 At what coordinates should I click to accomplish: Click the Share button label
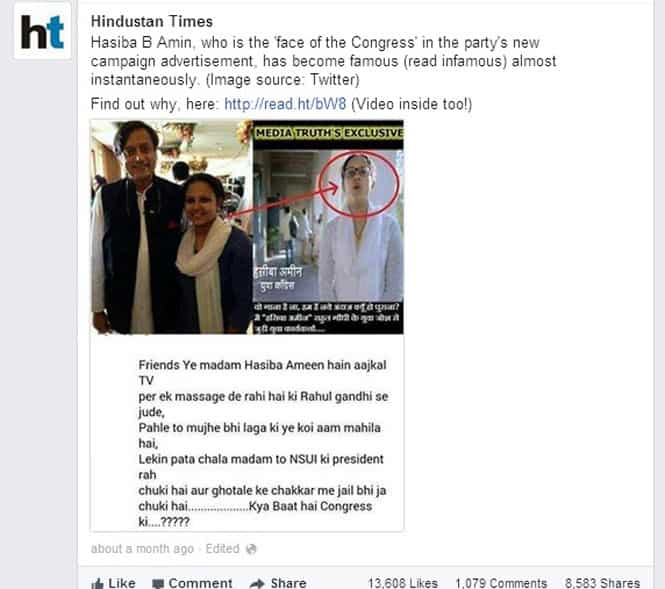(288, 583)
